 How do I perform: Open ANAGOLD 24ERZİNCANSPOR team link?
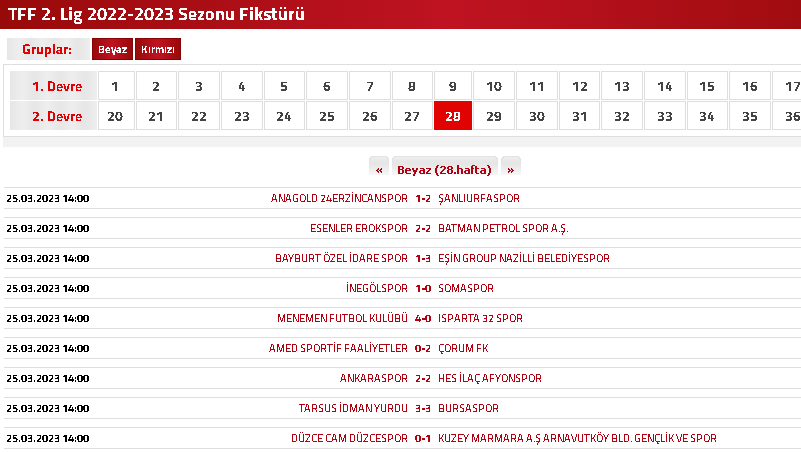pos(339,198)
